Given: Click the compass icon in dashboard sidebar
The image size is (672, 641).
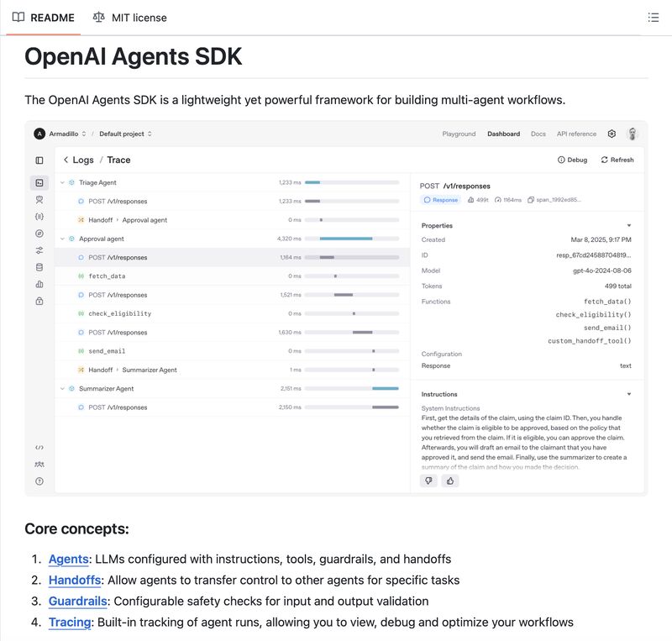Looking at the screenshot, I should coord(39,234).
